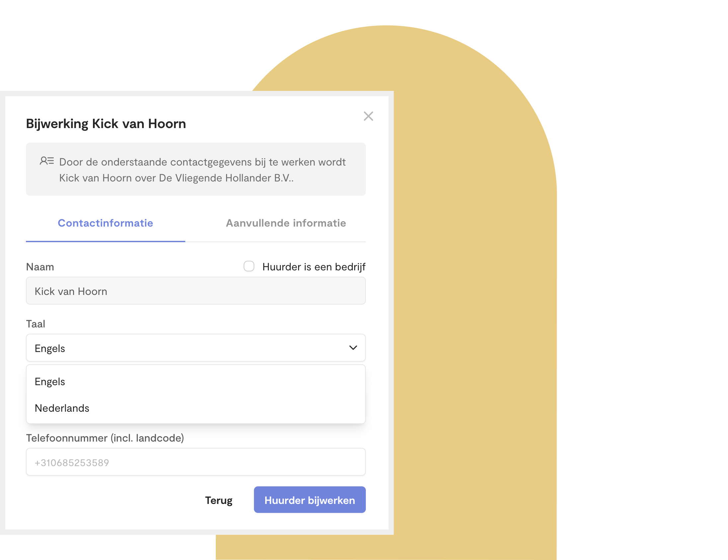Go back with the Terug button
Screen dimensions: 728x560
coord(219,500)
